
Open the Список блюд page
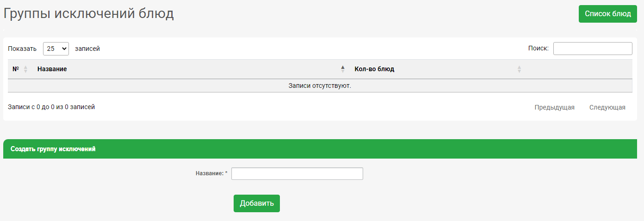click(607, 14)
